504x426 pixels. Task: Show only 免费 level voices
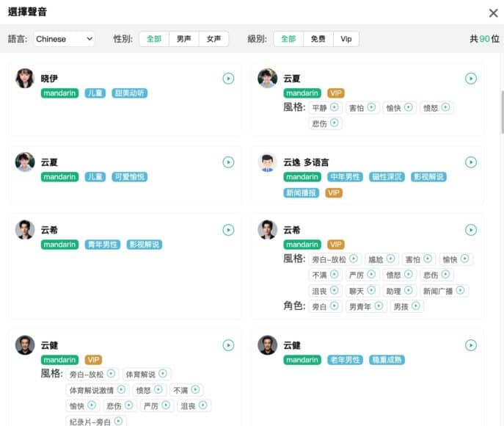pyautogui.click(x=318, y=39)
